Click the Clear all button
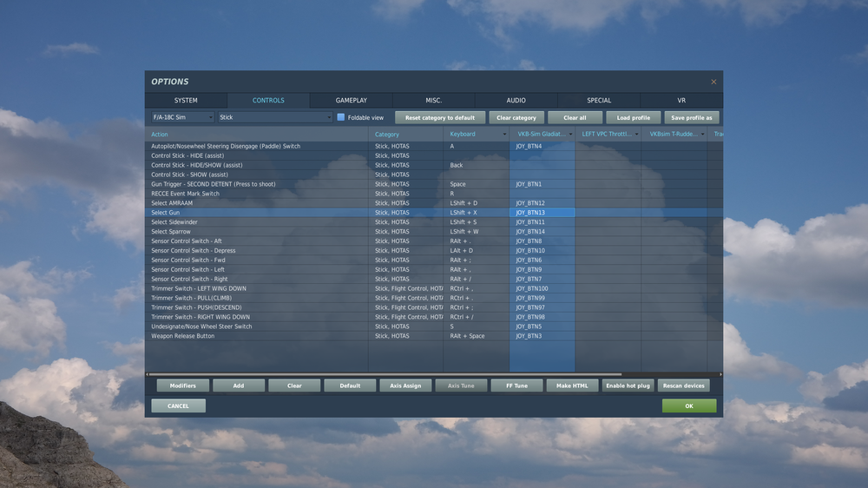This screenshot has width=868, height=488. pyautogui.click(x=575, y=117)
